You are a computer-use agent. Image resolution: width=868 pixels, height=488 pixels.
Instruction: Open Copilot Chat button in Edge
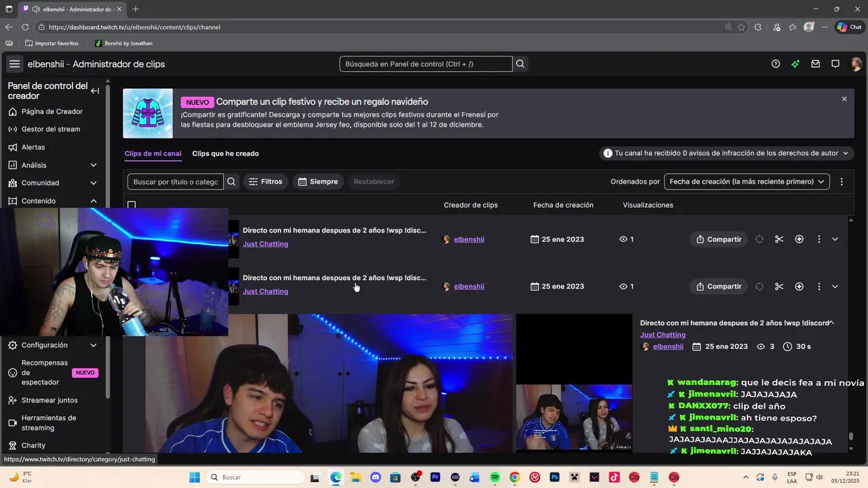pyautogui.click(x=849, y=27)
